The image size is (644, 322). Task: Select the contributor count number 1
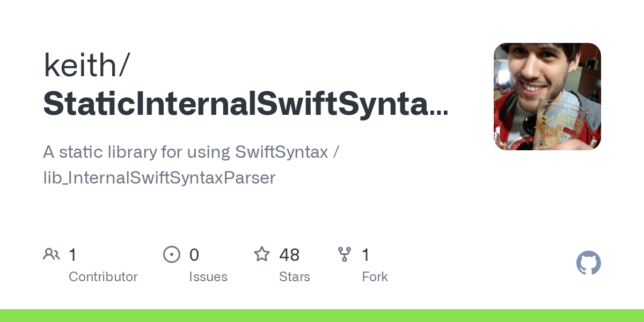tap(73, 254)
